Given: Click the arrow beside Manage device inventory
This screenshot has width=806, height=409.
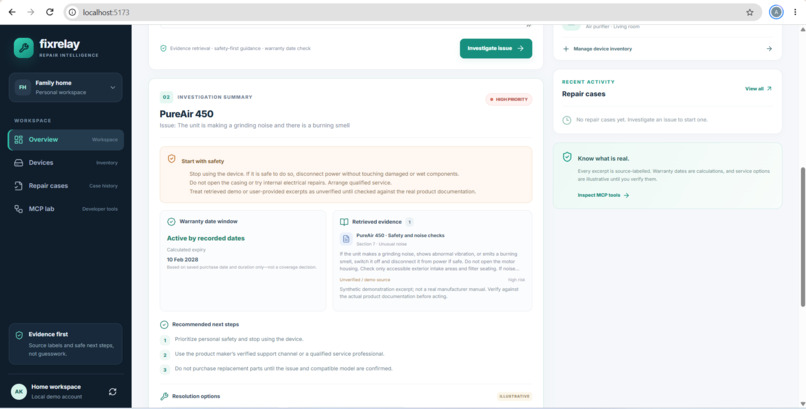Looking at the screenshot, I should pos(769,49).
